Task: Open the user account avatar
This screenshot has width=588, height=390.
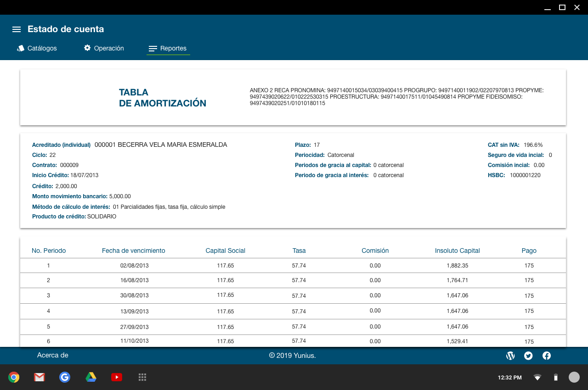Action: (x=574, y=377)
